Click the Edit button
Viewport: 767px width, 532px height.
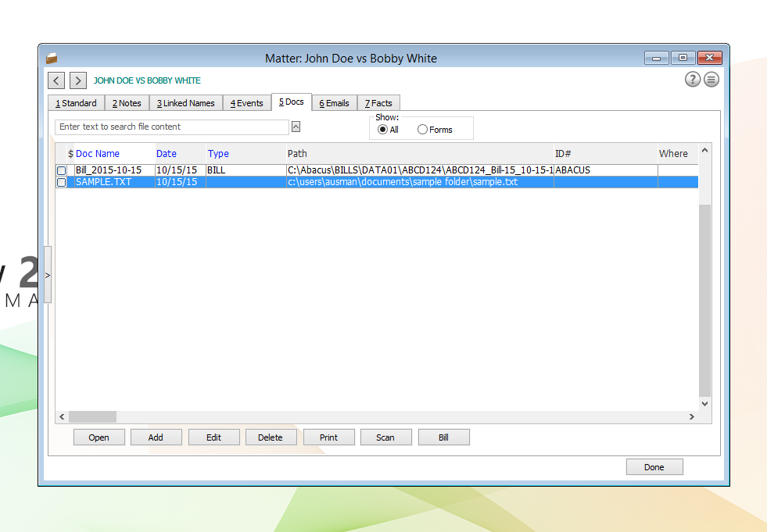[213, 437]
